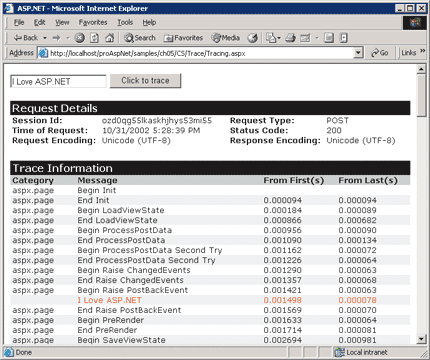The height and width of the screenshot is (360, 430).
Task: Open the Edit icon dropdown arrow
Action: (317, 38)
